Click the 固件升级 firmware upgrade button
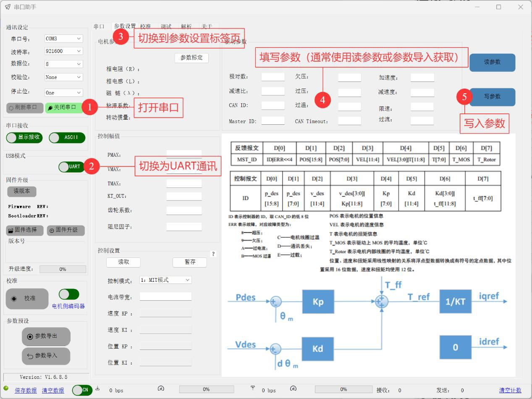The height and width of the screenshot is (399, 532). pos(66,230)
